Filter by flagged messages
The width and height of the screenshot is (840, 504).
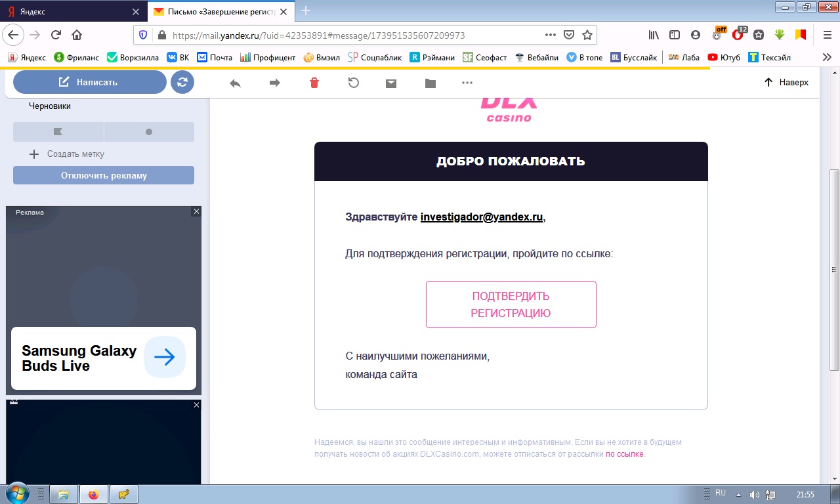pyautogui.click(x=58, y=132)
